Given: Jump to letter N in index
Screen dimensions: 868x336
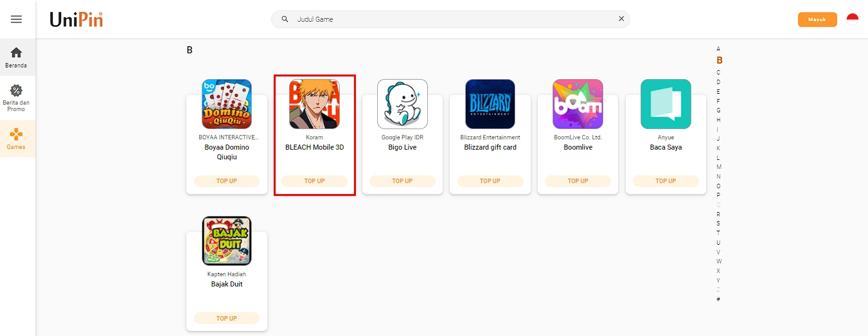Looking at the screenshot, I should 718,177.
